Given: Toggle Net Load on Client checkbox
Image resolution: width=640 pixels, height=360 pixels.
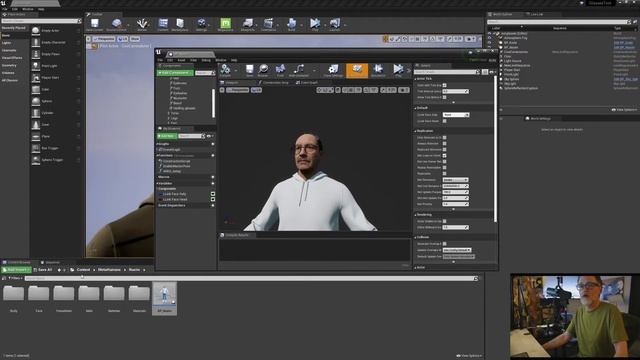Looking at the screenshot, I should coord(444,156).
